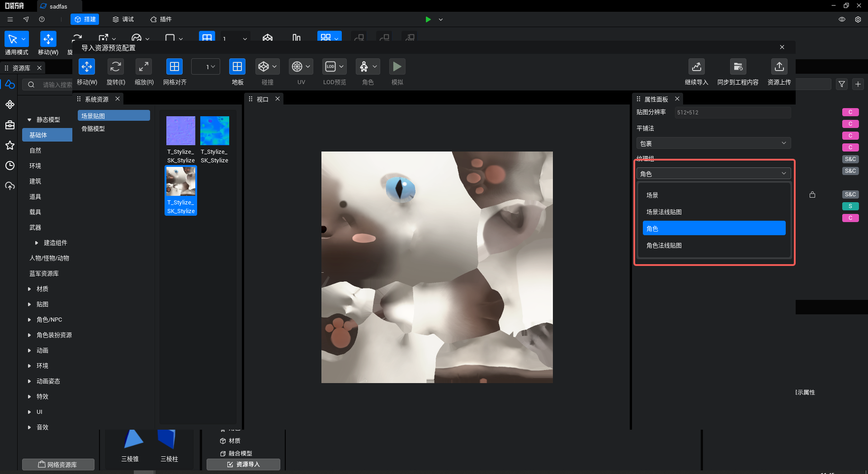Collapse the texture group dropdown (角色)
Viewport: 868px width, 474px height.
(713, 174)
